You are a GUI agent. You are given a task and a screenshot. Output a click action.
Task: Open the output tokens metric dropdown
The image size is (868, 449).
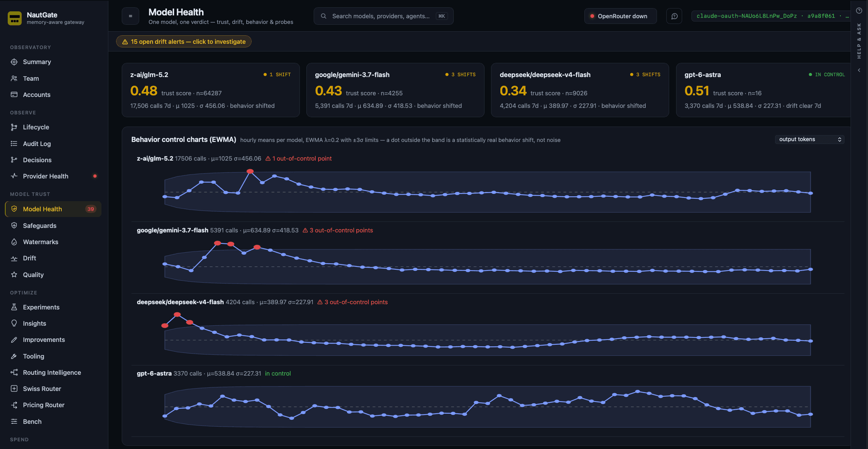click(x=809, y=139)
